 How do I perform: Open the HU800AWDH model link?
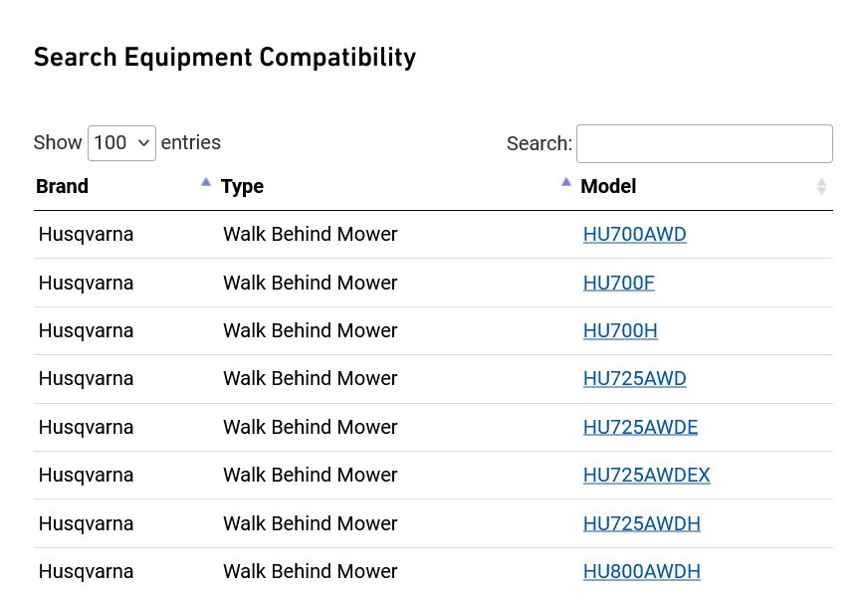642,571
